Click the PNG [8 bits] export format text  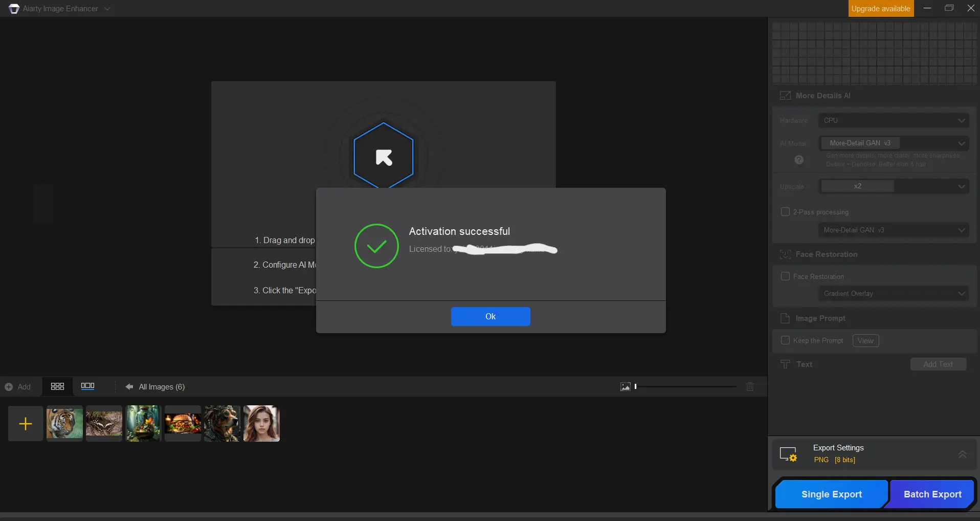tap(834, 460)
